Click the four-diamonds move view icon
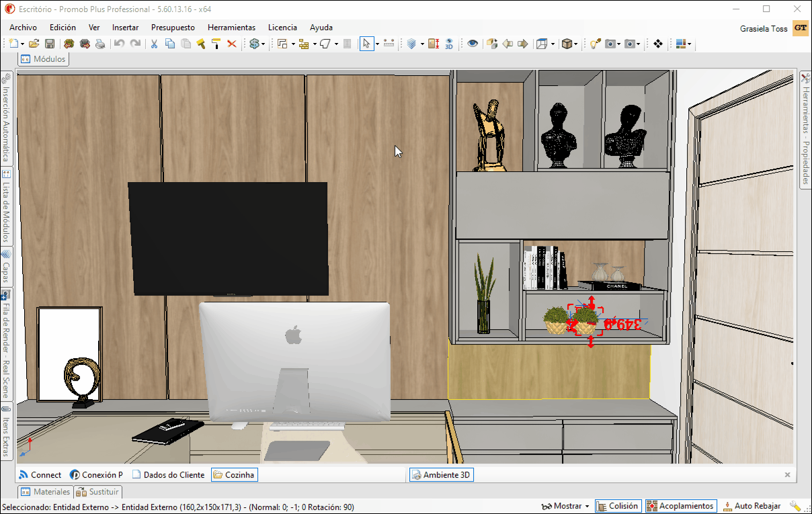This screenshot has width=812, height=514. [658, 44]
